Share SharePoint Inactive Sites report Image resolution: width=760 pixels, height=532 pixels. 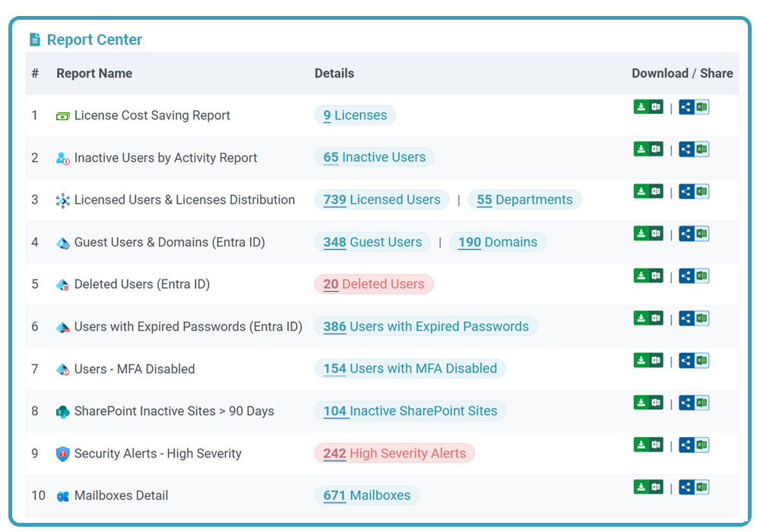694,403
